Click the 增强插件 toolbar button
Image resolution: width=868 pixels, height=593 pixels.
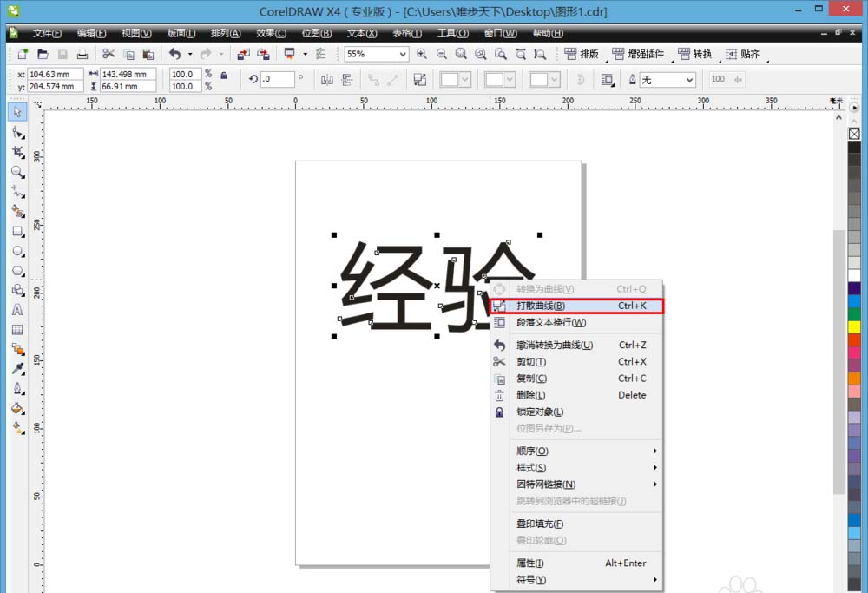638,54
